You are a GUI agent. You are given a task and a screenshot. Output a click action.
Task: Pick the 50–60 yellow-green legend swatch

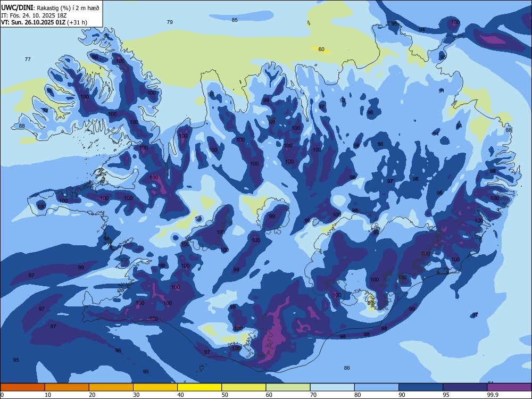(x=244, y=387)
